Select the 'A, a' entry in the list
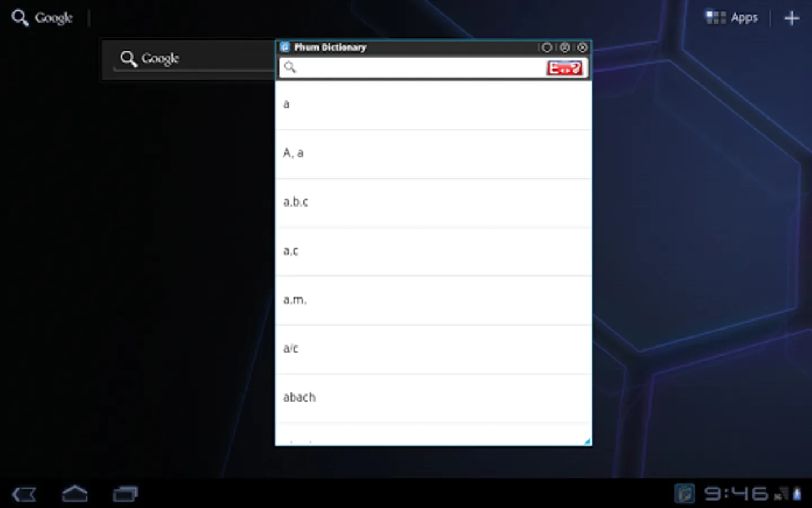Screen dimensions: 812x508 433,155
